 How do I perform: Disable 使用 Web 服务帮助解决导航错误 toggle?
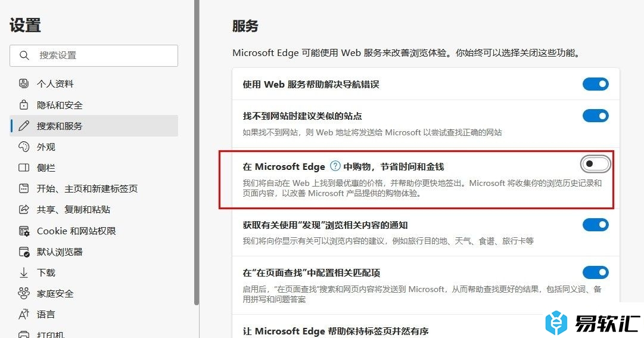(595, 84)
